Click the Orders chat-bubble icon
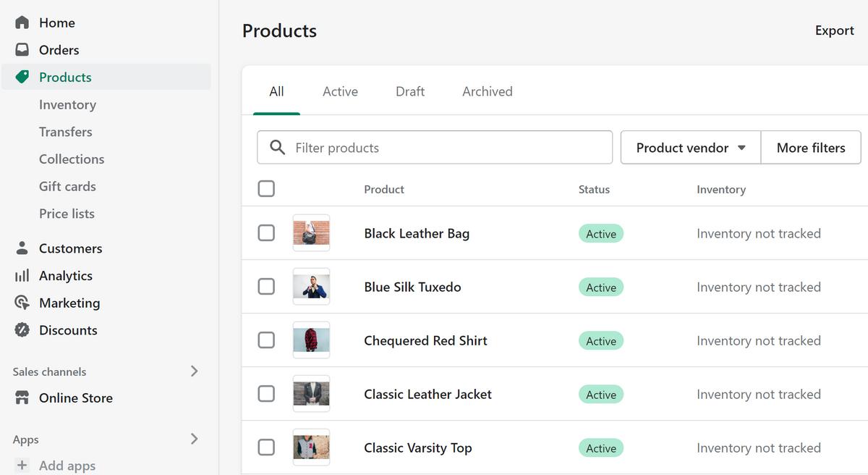 pos(22,49)
